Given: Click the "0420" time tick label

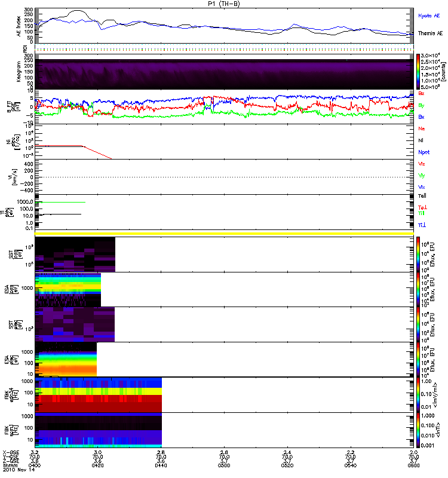Looking at the screenshot, I should click(x=97, y=465).
